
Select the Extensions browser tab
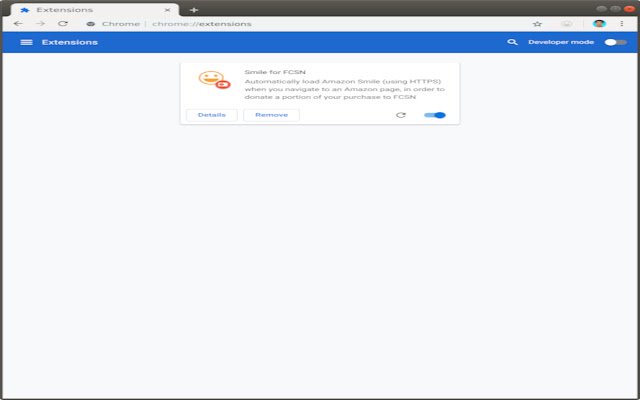click(95, 10)
